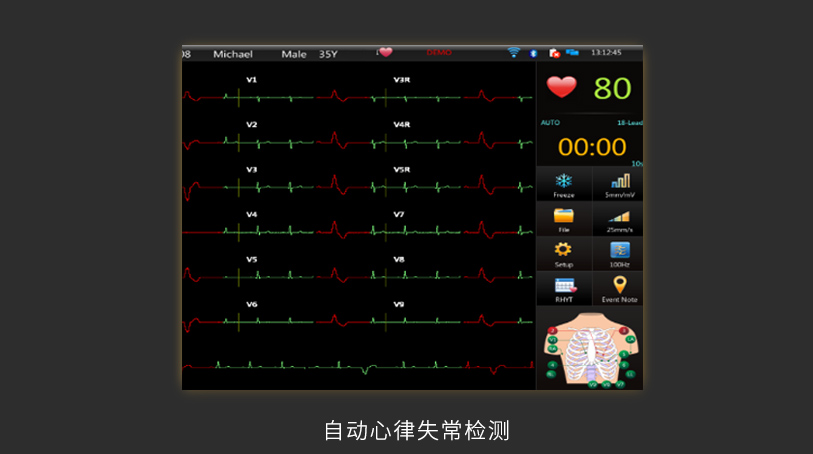Select the V5 lead label
The image size is (813, 454).
point(251,259)
